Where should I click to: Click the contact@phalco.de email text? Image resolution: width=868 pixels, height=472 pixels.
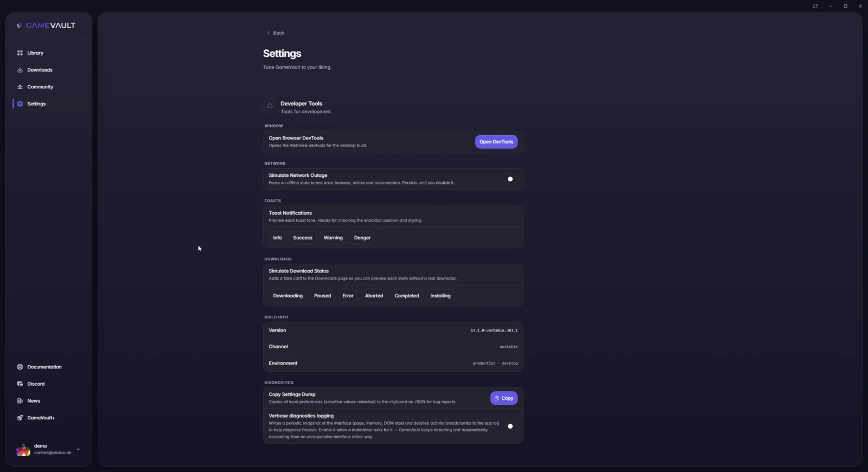click(x=53, y=453)
